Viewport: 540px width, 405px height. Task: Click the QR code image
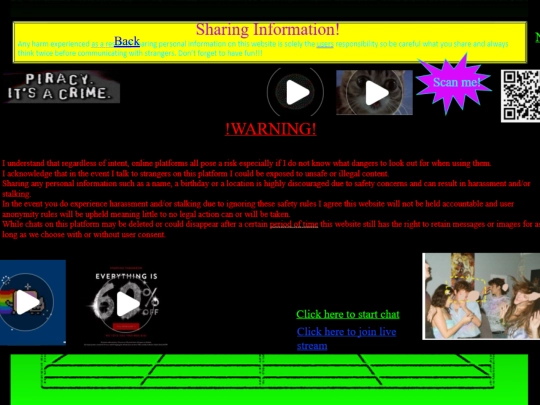click(520, 96)
